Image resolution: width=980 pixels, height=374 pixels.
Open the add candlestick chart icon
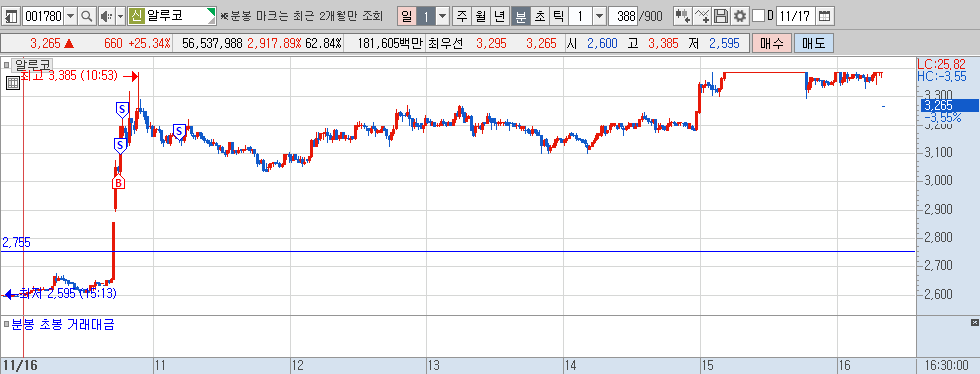(683, 16)
